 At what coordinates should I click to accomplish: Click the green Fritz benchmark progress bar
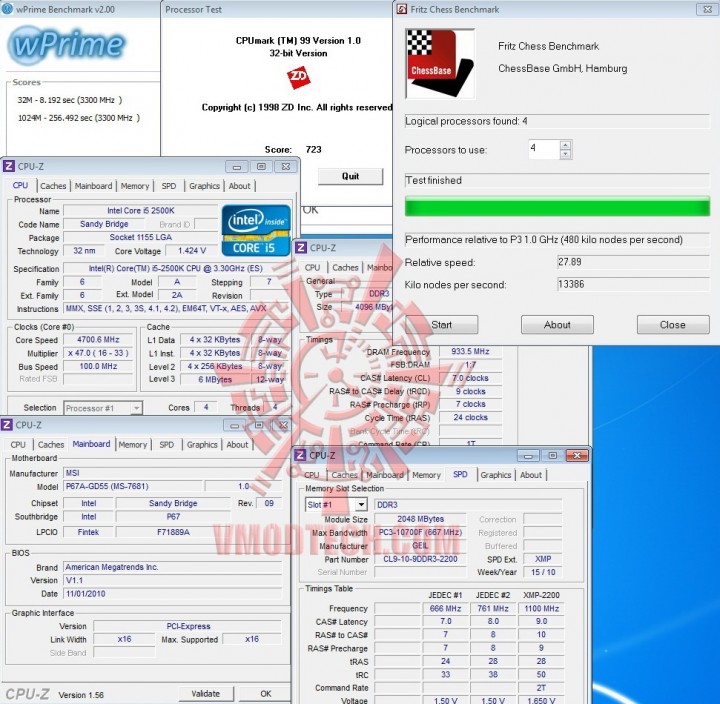tap(557, 206)
